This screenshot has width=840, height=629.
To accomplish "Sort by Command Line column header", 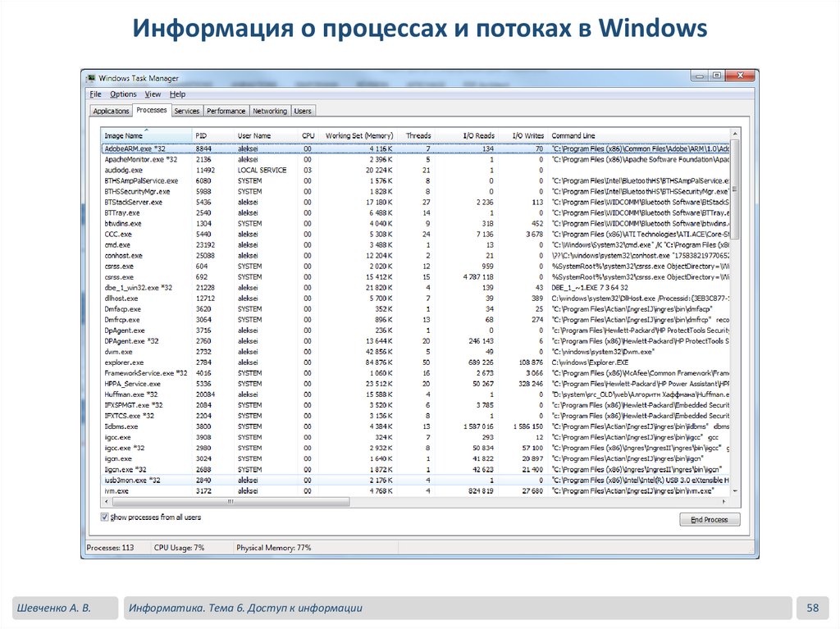I will [638, 135].
